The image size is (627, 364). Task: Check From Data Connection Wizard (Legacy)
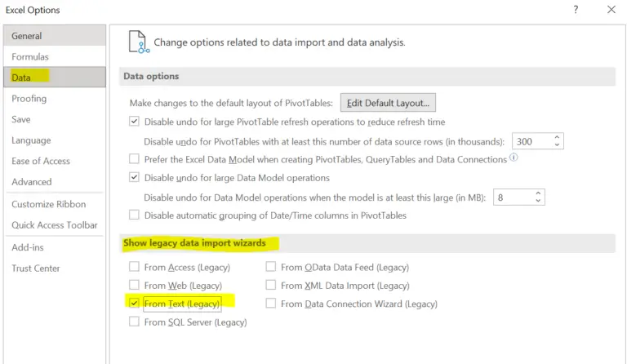click(271, 304)
